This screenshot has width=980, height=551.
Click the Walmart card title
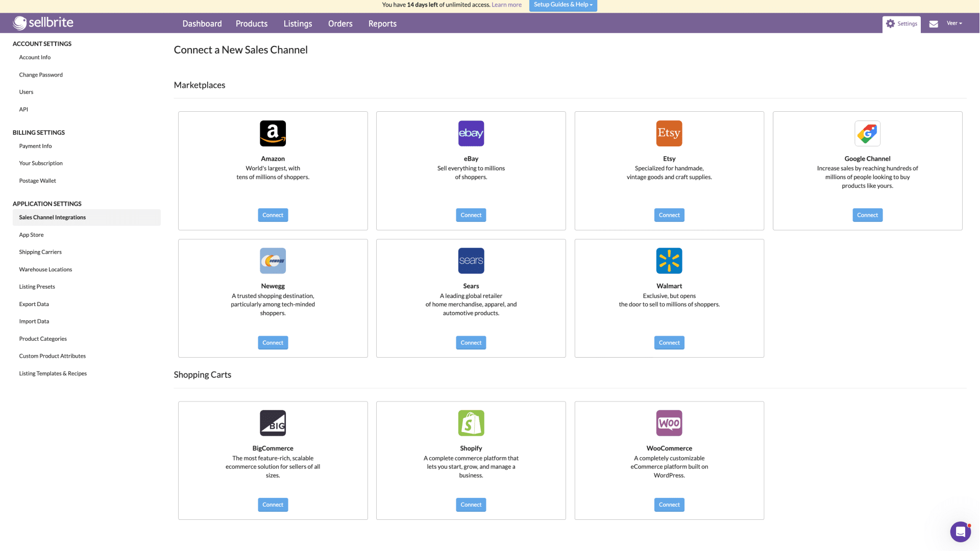pyautogui.click(x=669, y=287)
